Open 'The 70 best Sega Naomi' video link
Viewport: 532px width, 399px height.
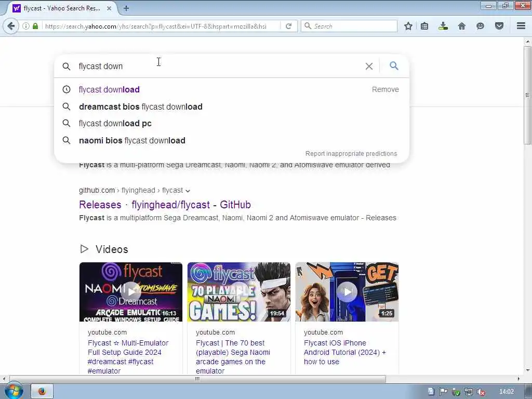click(233, 357)
